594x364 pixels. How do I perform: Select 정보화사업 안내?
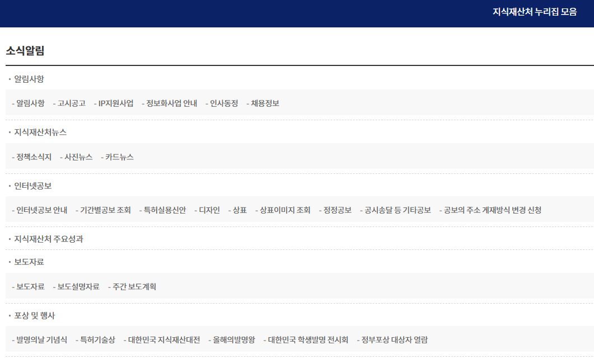coord(172,103)
